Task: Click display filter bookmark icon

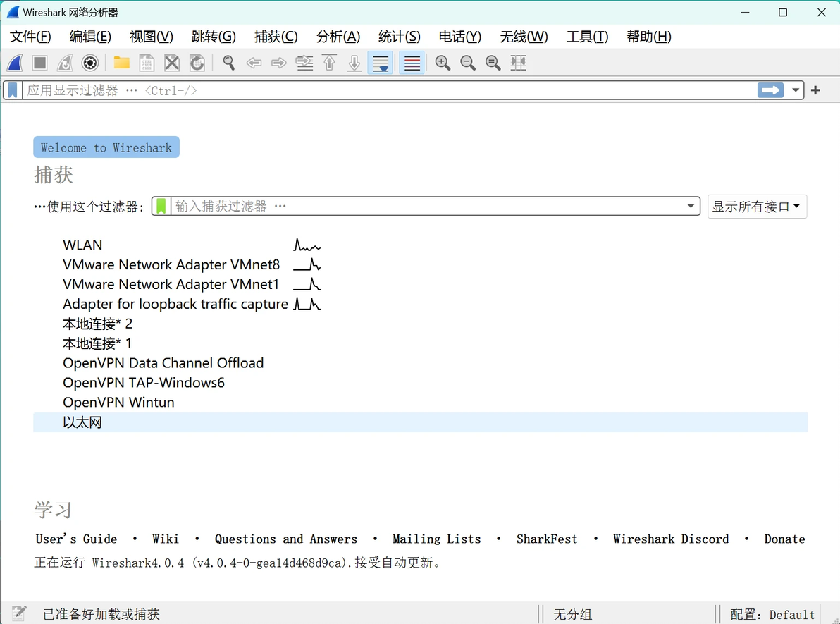Action: [13, 90]
